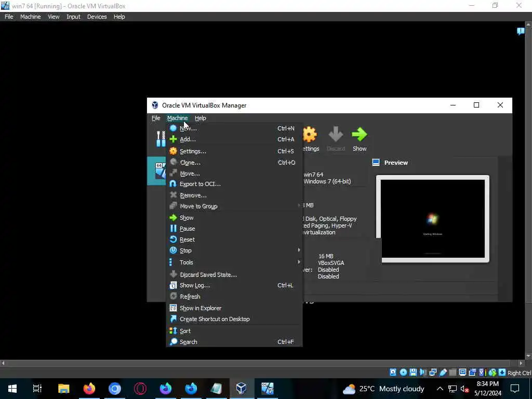The height and width of the screenshot is (399, 532).
Task: Open Manager's Help menu
Action: [x=200, y=118]
